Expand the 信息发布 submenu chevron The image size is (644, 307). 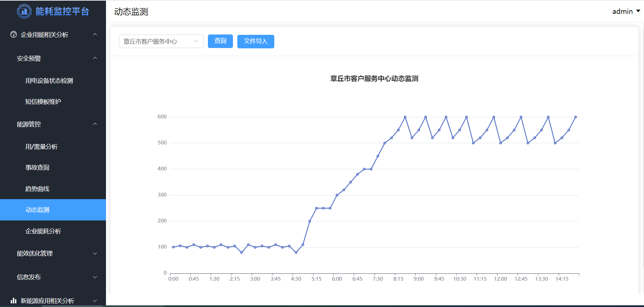(x=95, y=277)
